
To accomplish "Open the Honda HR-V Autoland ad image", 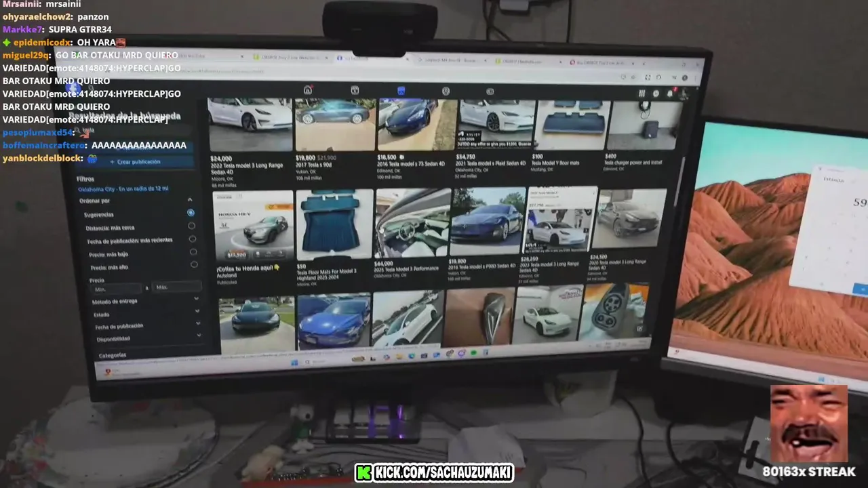I will [254, 226].
